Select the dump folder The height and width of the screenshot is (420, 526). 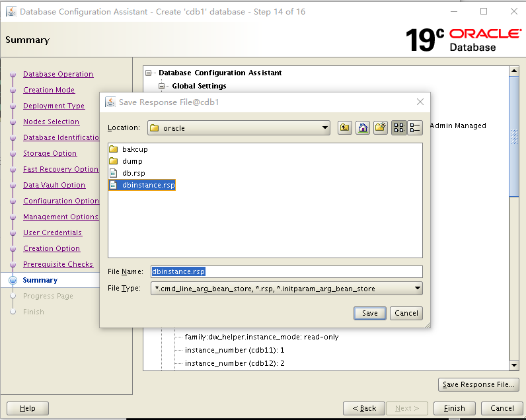point(126,161)
